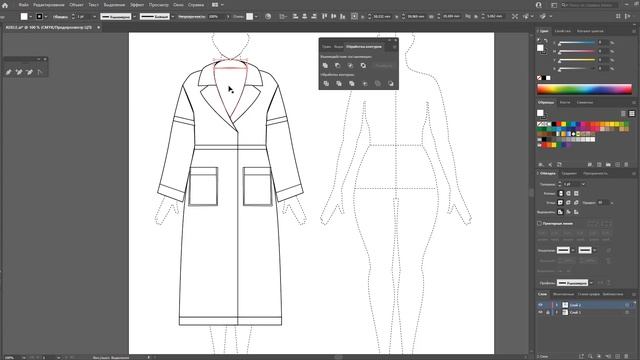The width and height of the screenshot is (640, 360).
Task: Click the search field in top bar
Action: pyautogui.click(x=589, y=5)
